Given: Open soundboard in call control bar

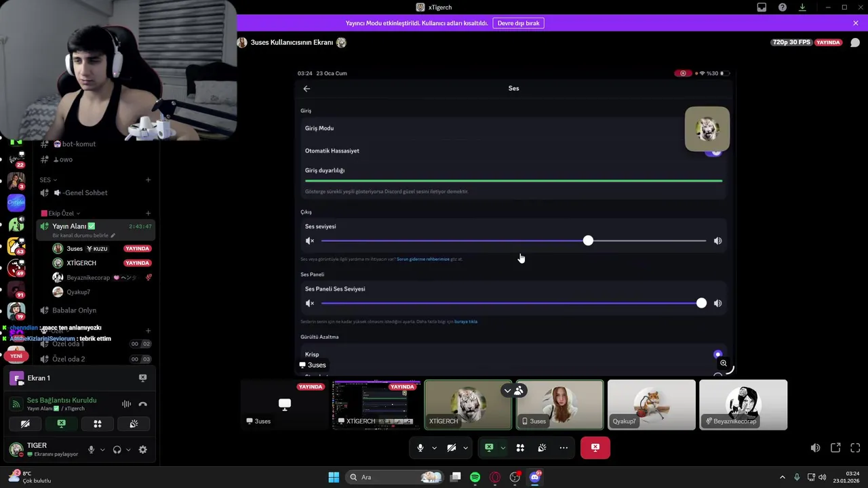Looking at the screenshot, I should tap(542, 447).
